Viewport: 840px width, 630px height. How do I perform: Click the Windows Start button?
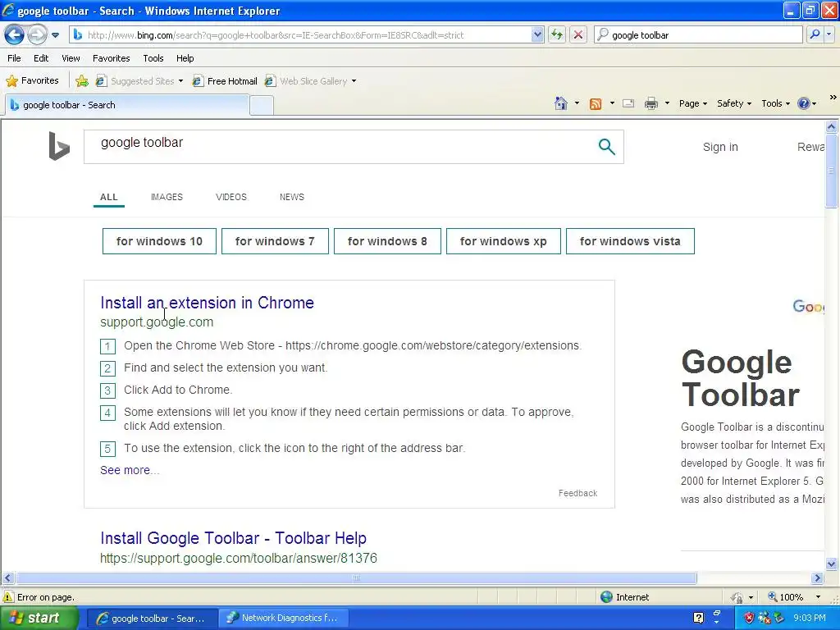[x=39, y=619]
